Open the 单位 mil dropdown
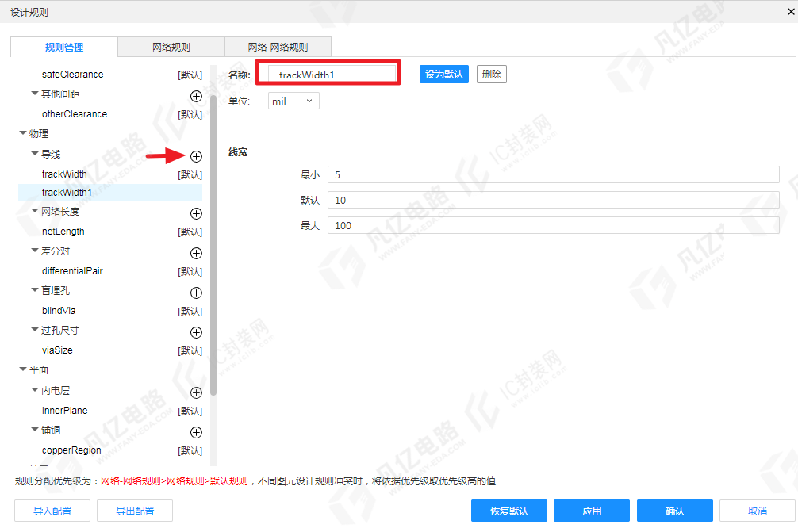This screenshot has height=532, width=798. point(293,101)
